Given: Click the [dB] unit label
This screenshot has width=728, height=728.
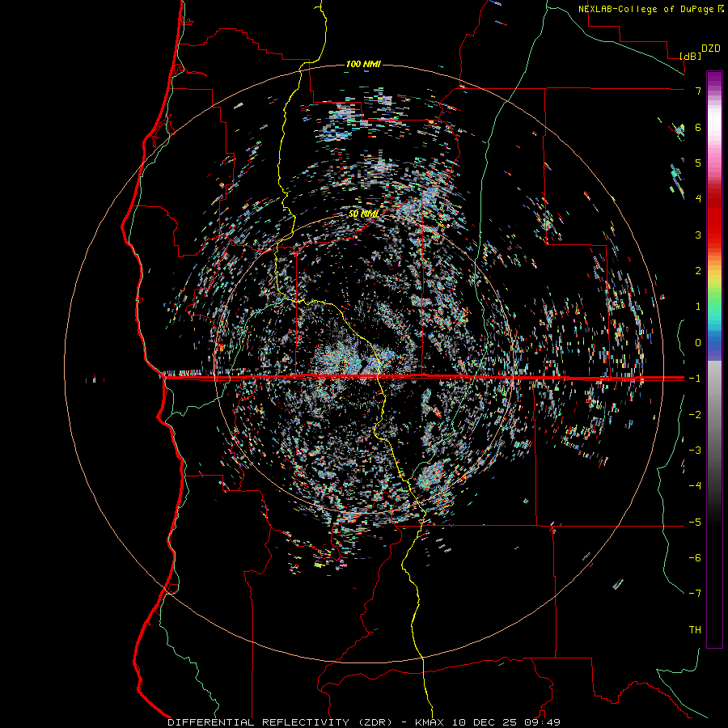Looking at the screenshot, I should tap(691, 56).
